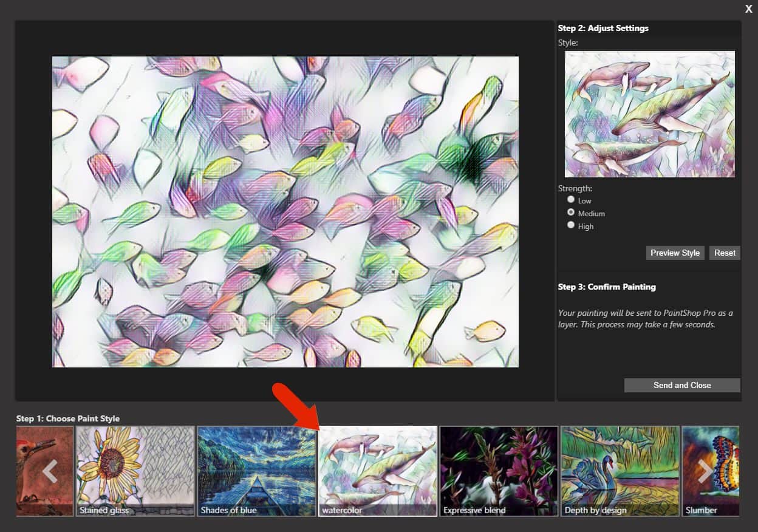758x532 pixels.
Task: Click the large fish painting preview
Action: point(285,211)
